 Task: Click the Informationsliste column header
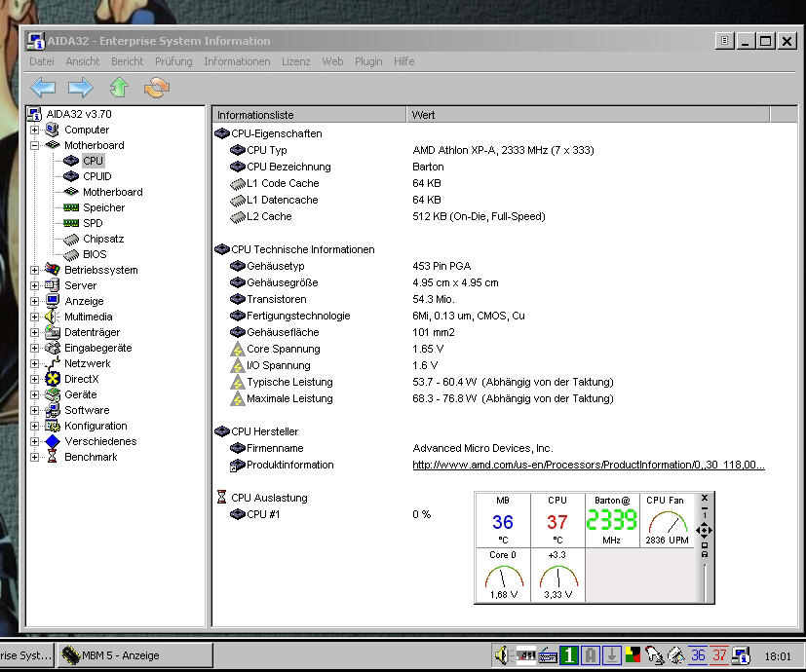tap(309, 115)
